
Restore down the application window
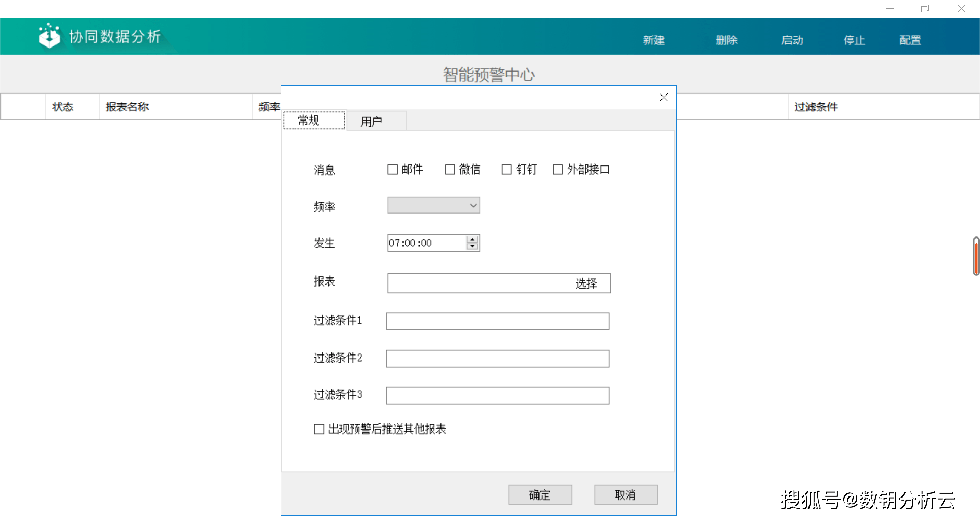(925, 9)
